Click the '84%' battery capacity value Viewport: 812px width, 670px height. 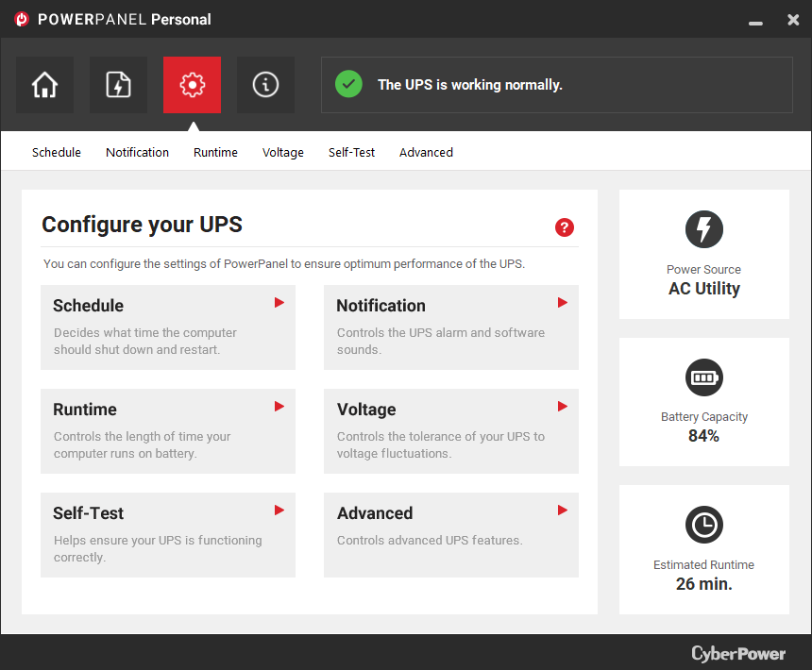point(703,436)
